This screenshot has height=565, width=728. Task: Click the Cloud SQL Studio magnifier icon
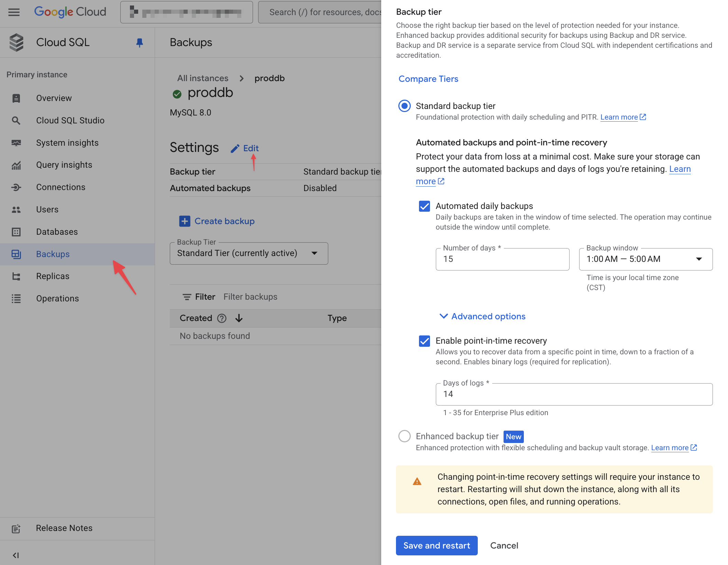[16, 120]
